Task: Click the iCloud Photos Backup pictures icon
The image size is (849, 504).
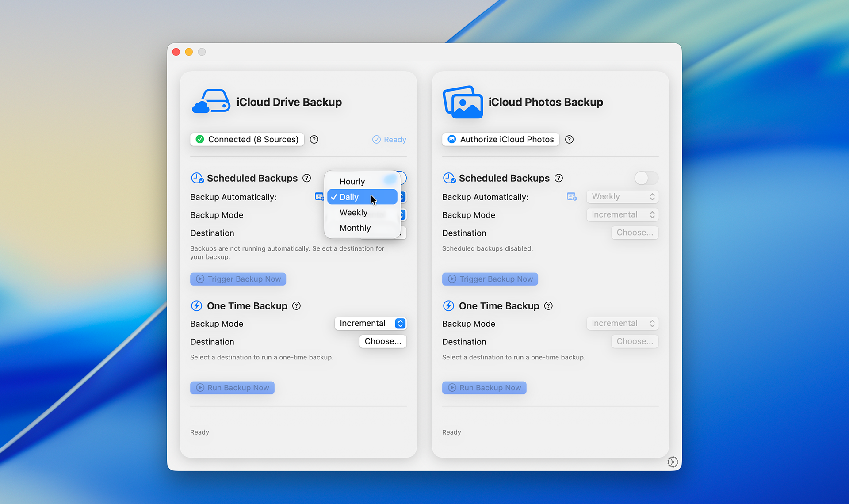Action: click(x=463, y=102)
